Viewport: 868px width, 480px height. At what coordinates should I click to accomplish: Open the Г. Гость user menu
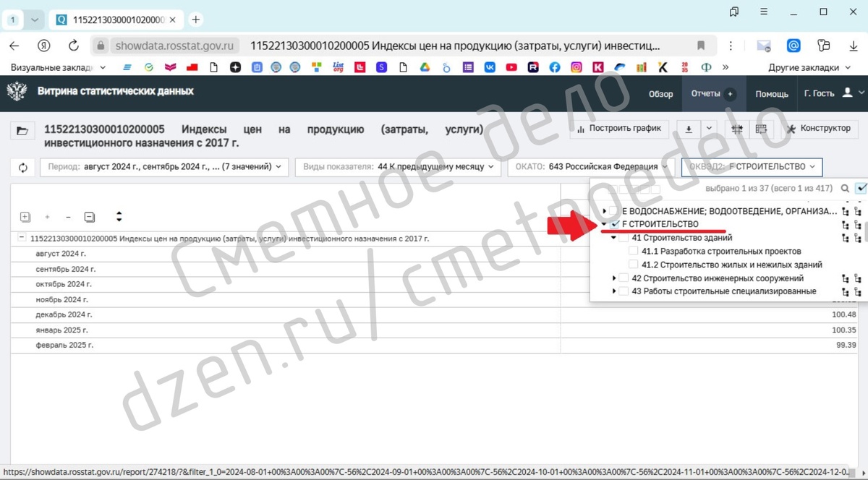tap(834, 93)
